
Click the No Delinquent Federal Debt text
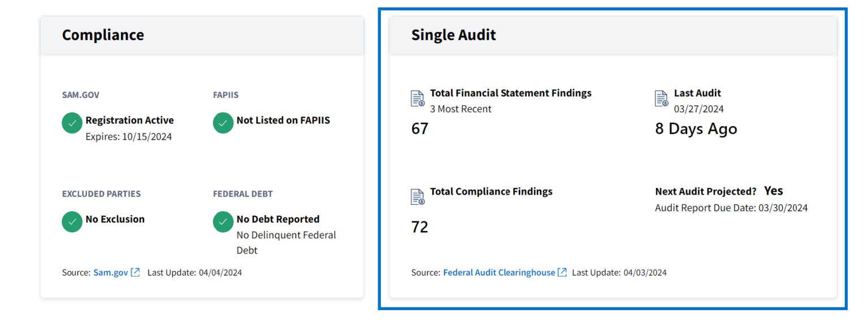[x=286, y=242]
